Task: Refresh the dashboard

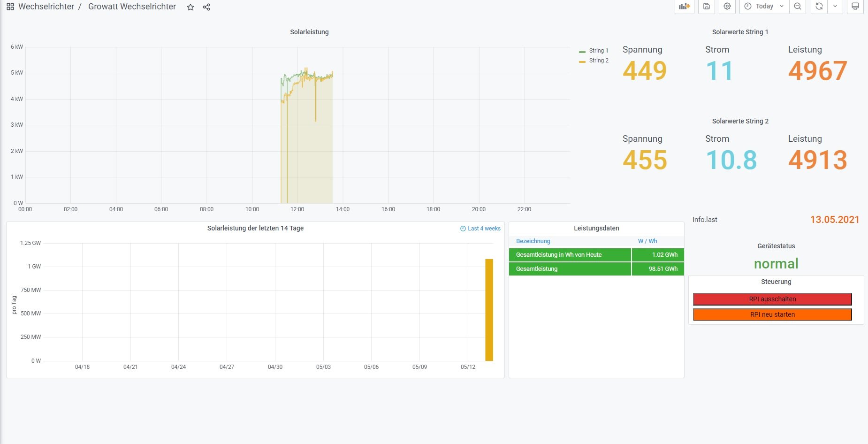Action: (x=819, y=7)
